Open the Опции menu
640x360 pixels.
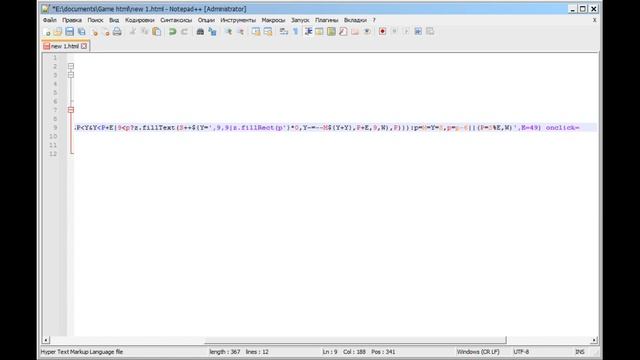click(x=206, y=20)
